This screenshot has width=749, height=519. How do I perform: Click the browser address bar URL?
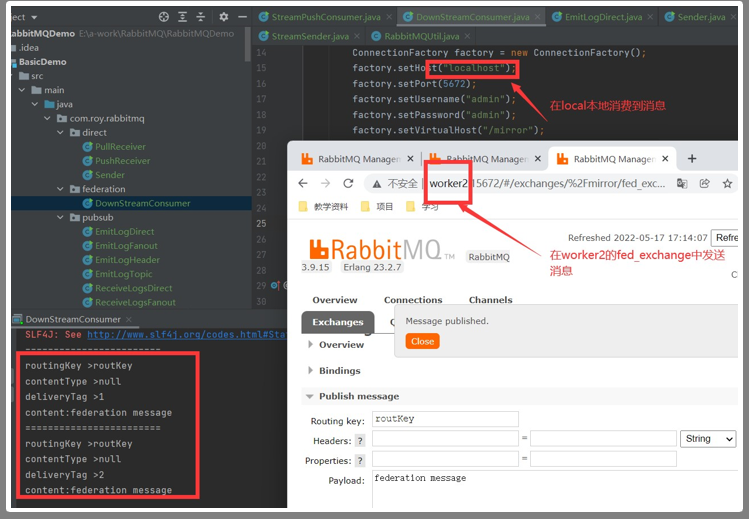click(x=547, y=184)
